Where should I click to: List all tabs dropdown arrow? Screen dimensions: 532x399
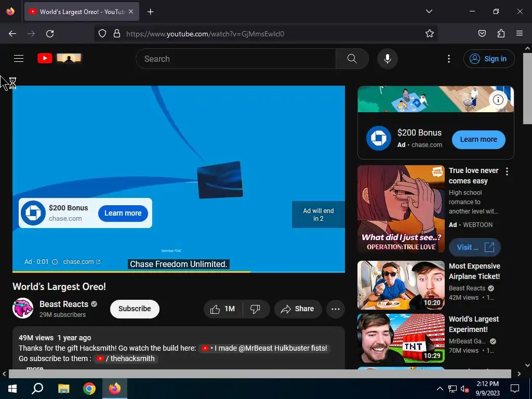[429, 11]
